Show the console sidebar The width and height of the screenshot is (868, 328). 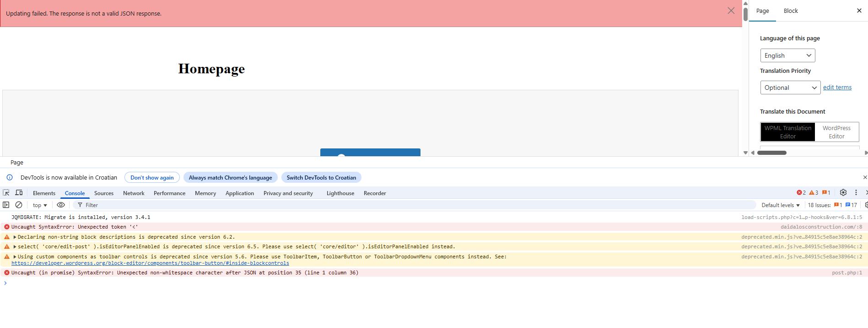[6, 205]
